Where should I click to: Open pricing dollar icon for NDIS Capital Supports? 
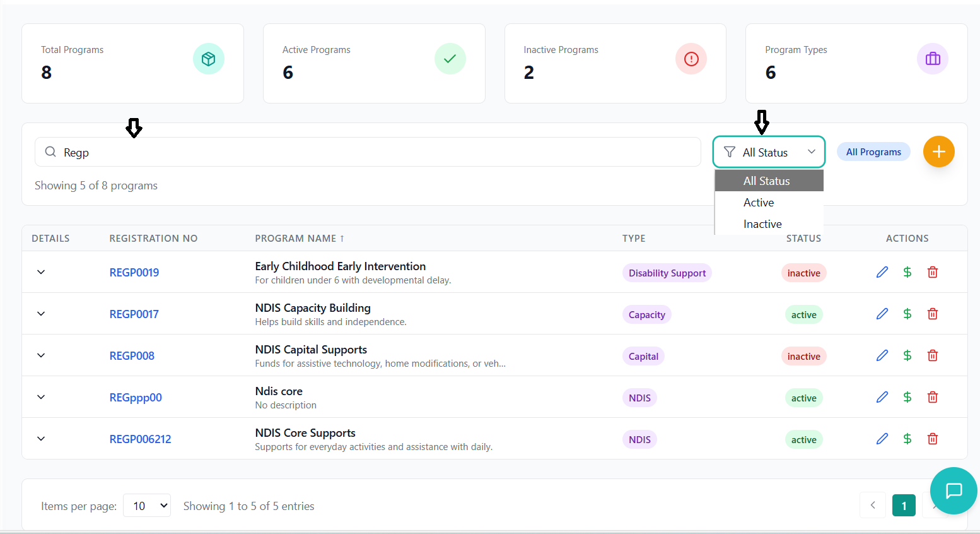tap(907, 355)
